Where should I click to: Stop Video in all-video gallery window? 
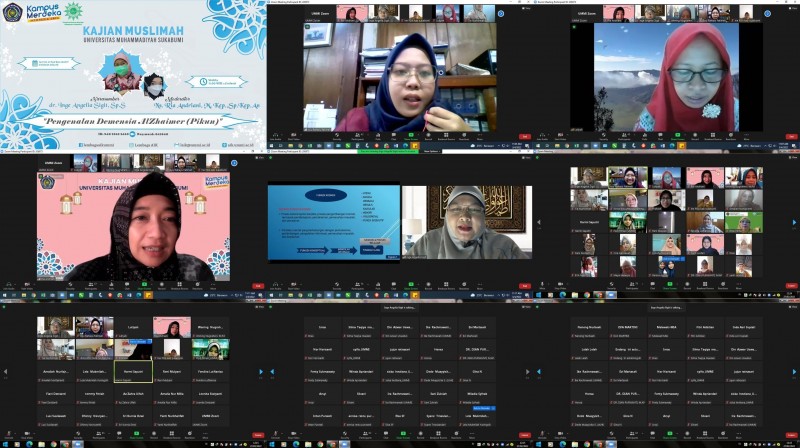pos(560,286)
